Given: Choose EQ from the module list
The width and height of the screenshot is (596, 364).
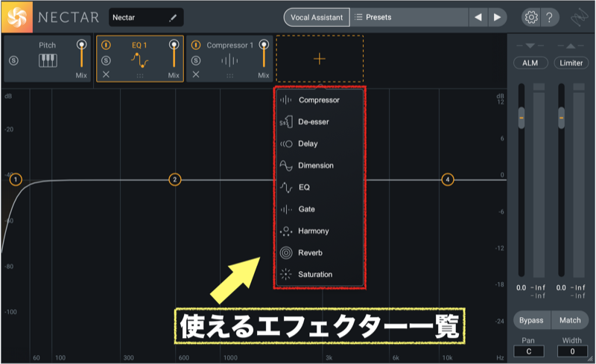Looking at the screenshot, I should point(320,187).
